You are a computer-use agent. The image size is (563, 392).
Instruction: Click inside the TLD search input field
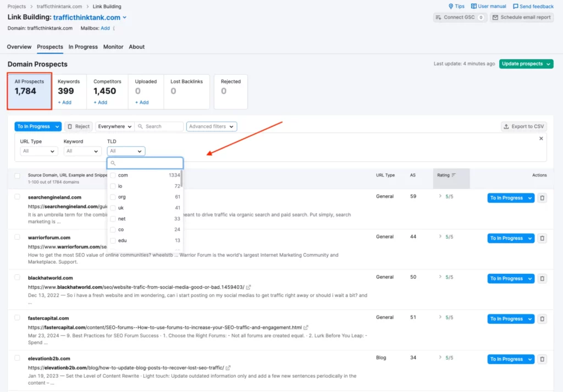(x=146, y=163)
